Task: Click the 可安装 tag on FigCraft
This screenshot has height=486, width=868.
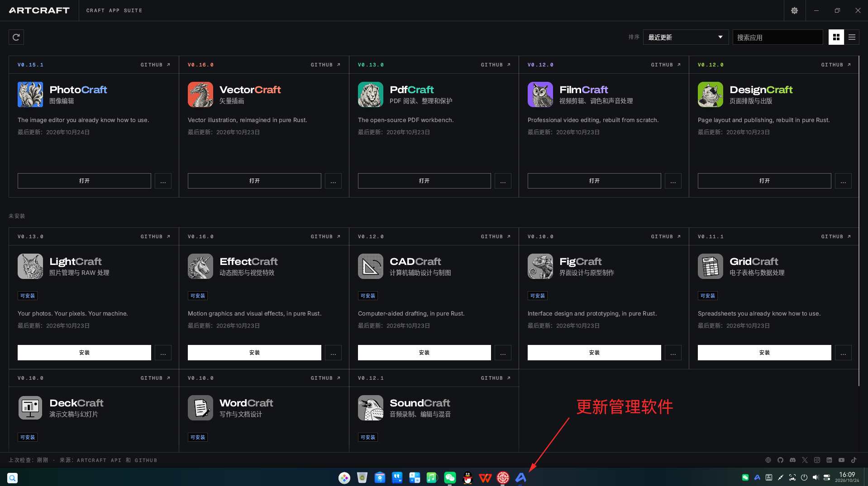Action: [538, 296]
